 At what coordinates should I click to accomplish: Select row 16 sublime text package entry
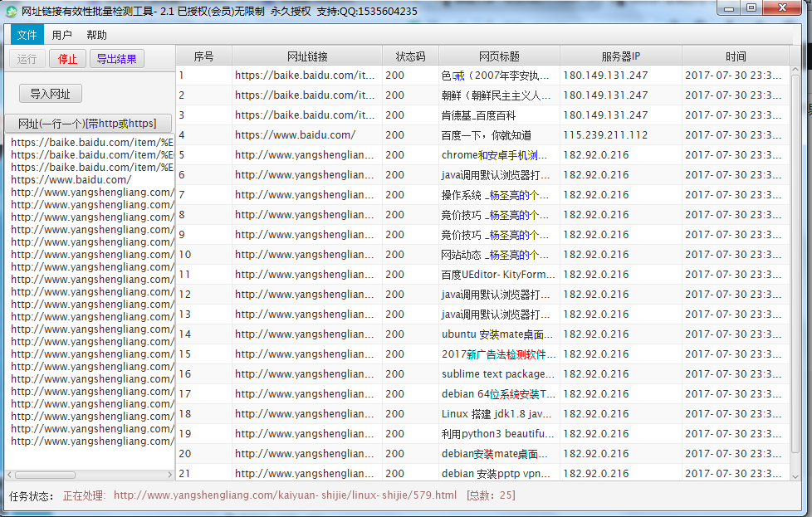click(x=498, y=374)
